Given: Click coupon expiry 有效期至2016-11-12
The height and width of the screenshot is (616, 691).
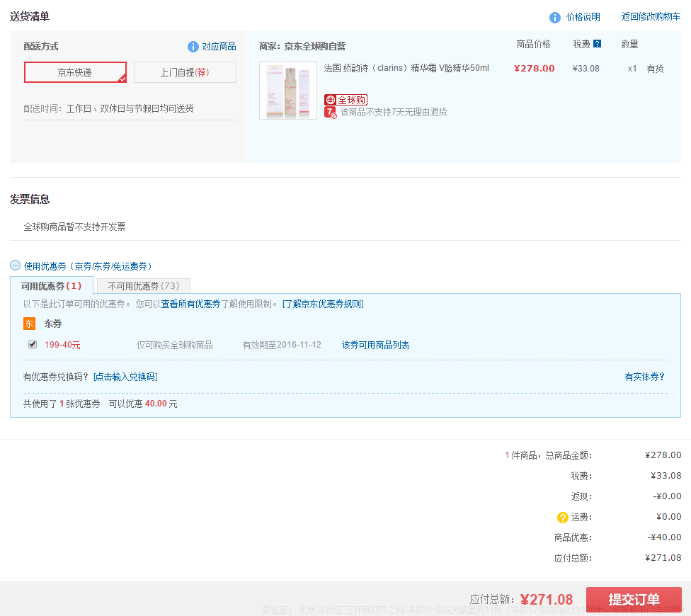Looking at the screenshot, I should point(282,345).
